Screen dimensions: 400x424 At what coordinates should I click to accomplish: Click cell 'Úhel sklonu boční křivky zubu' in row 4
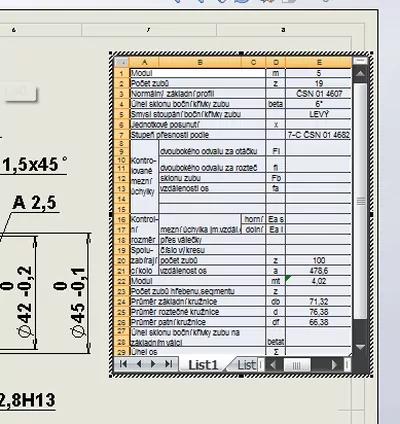click(x=197, y=104)
